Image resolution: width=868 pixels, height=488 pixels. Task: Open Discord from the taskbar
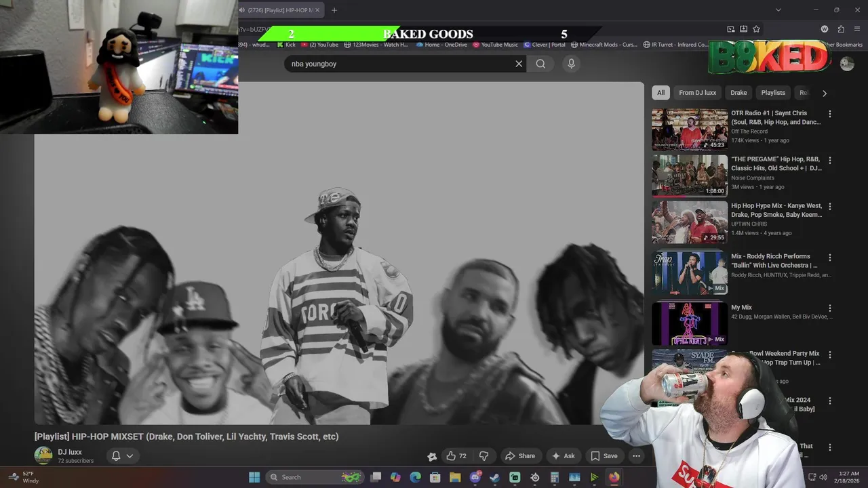[475, 477]
